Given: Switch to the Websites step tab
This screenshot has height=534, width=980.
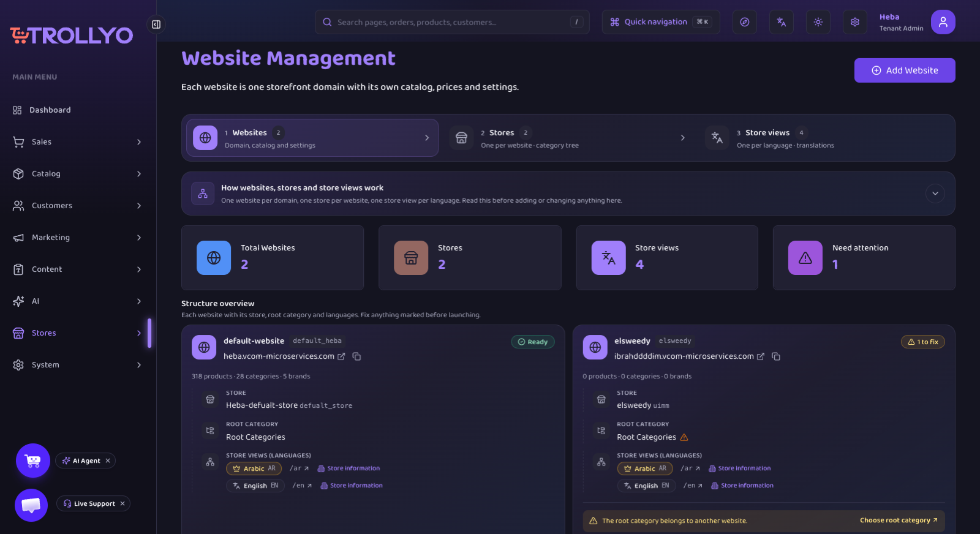Looking at the screenshot, I should (x=312, y=138).
